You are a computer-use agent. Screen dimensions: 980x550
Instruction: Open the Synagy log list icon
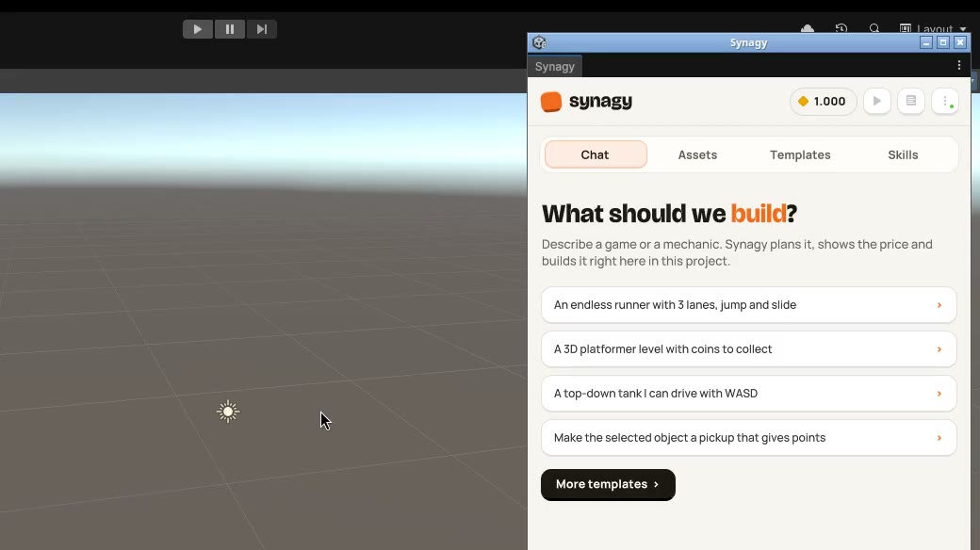(911, 102)
